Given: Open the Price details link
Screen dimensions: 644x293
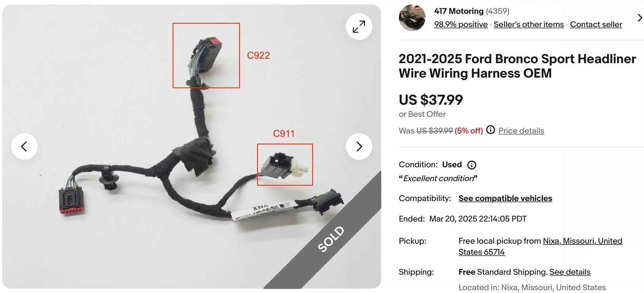Looking at the screenshot, I should point(521,131).
